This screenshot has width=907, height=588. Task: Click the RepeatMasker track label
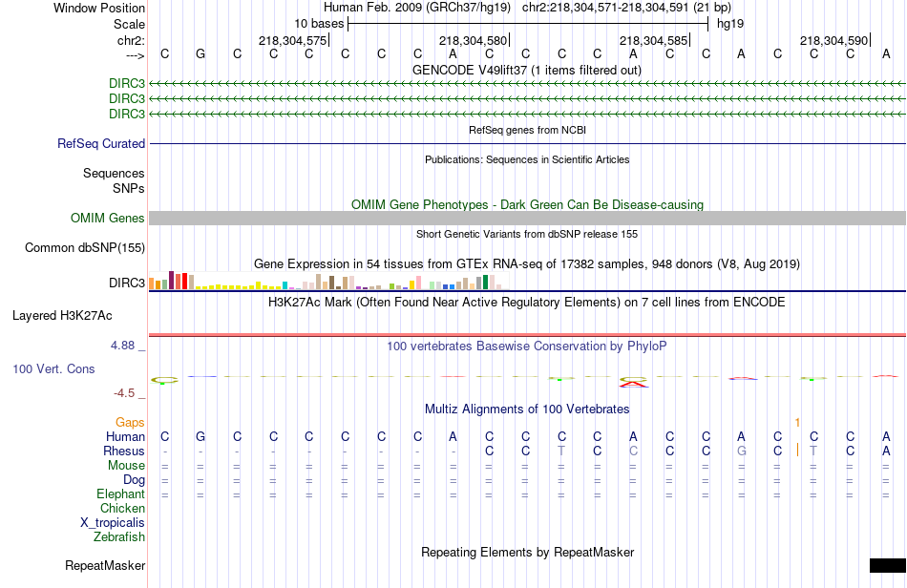pos(105,565)
